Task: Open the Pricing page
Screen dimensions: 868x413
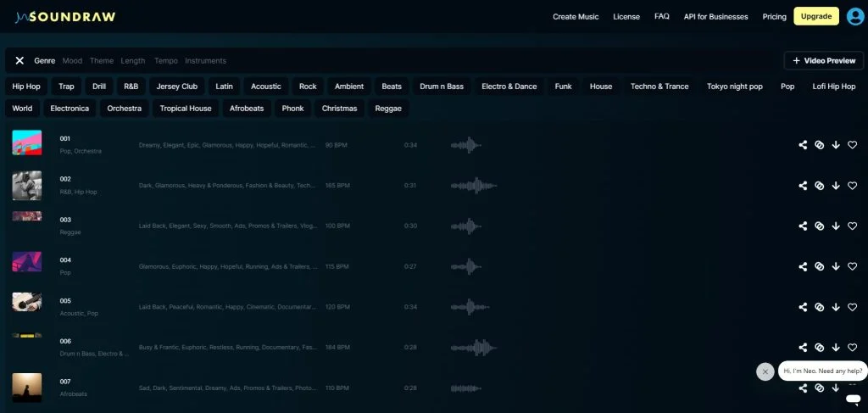Action: click(x=775, y=17)
